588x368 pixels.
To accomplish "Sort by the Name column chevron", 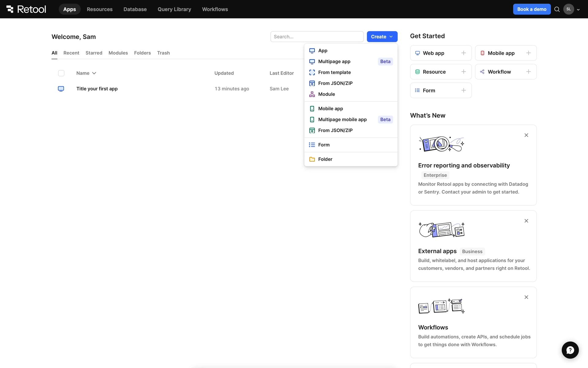I will (x=94, y=73).
